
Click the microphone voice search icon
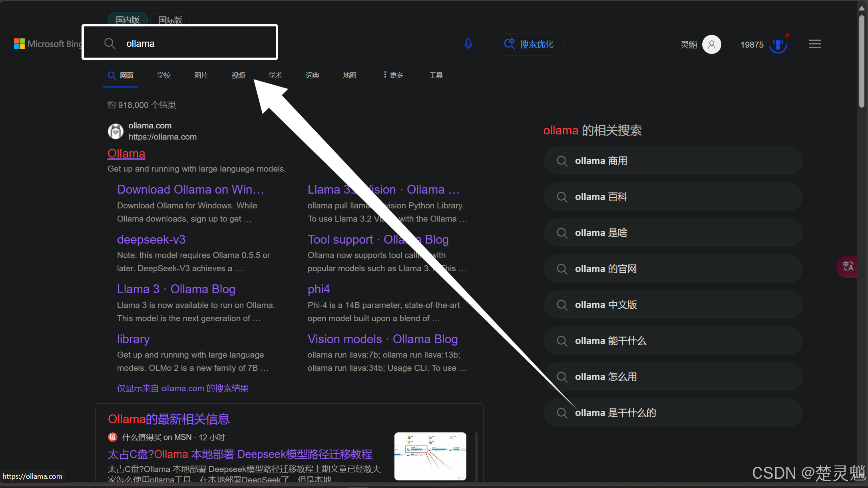[468, 44]
